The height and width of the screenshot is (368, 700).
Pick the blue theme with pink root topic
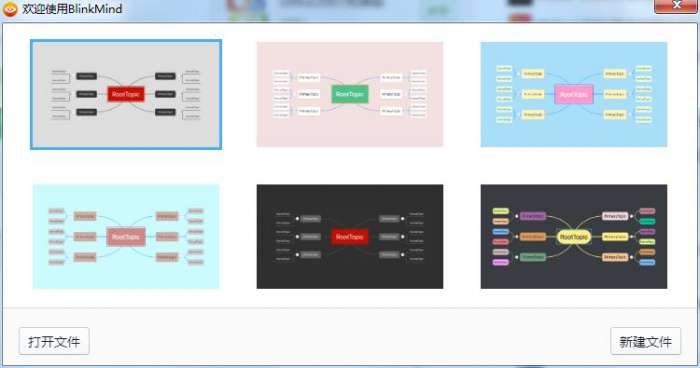point(574,94)
